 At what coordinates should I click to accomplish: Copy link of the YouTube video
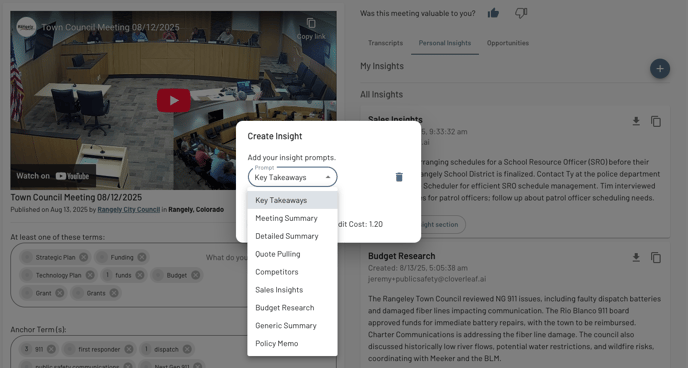click(311, 29)
